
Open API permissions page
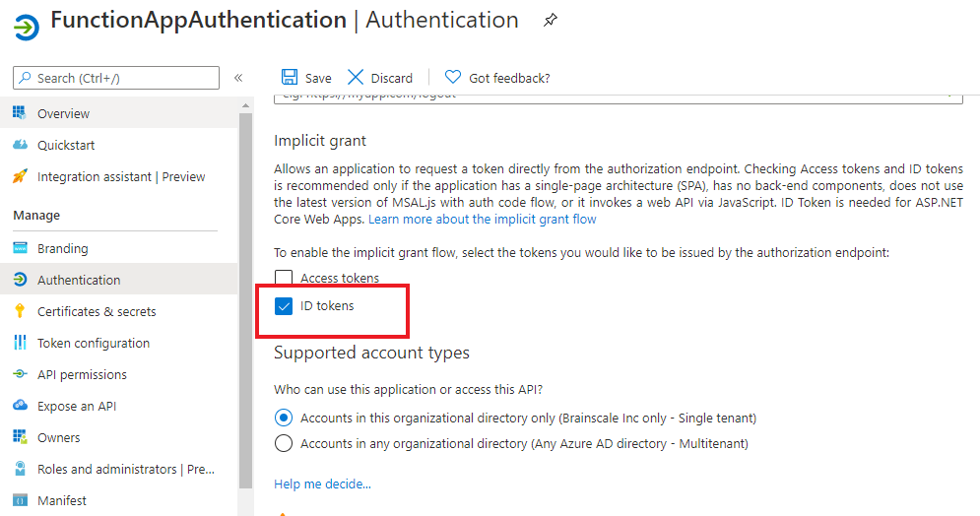[119, 373]
